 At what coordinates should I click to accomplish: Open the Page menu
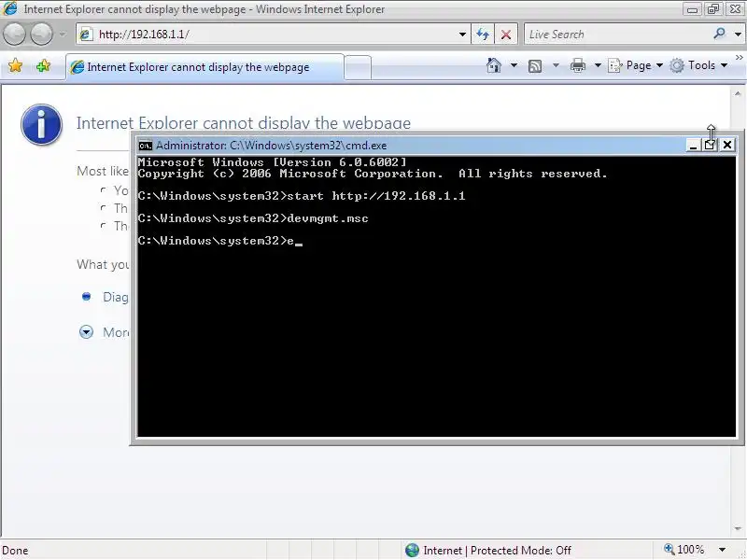636,65
